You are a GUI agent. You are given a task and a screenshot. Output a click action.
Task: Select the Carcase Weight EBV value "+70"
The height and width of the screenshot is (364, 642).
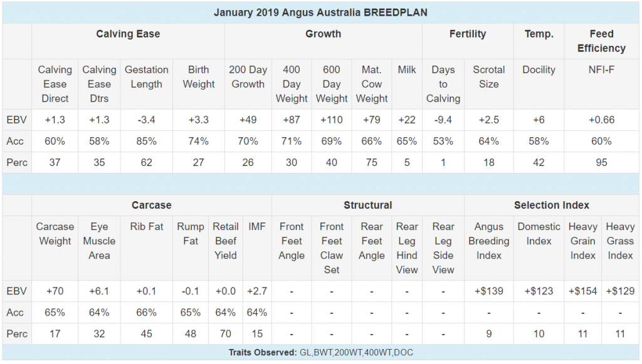point(55,291)
